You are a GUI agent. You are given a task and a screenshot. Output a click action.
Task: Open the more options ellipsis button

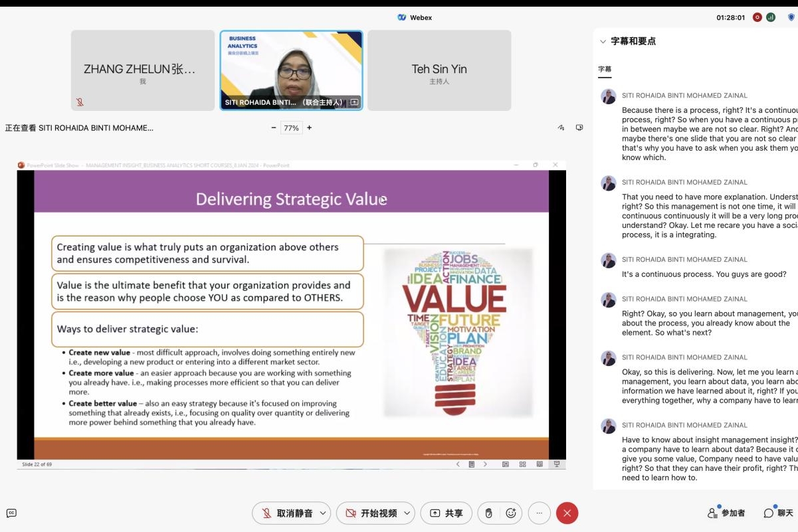click(540, 513)
